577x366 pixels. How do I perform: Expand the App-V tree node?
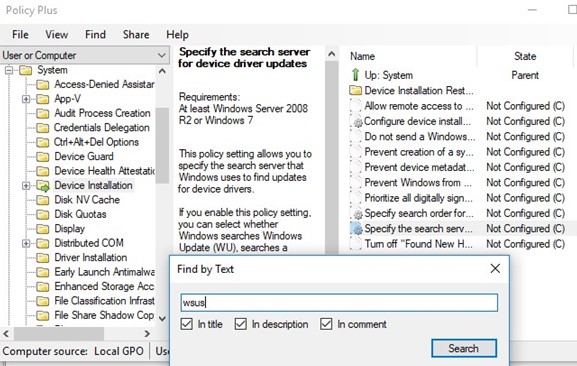pyautogui.click(x=26, y=99)
